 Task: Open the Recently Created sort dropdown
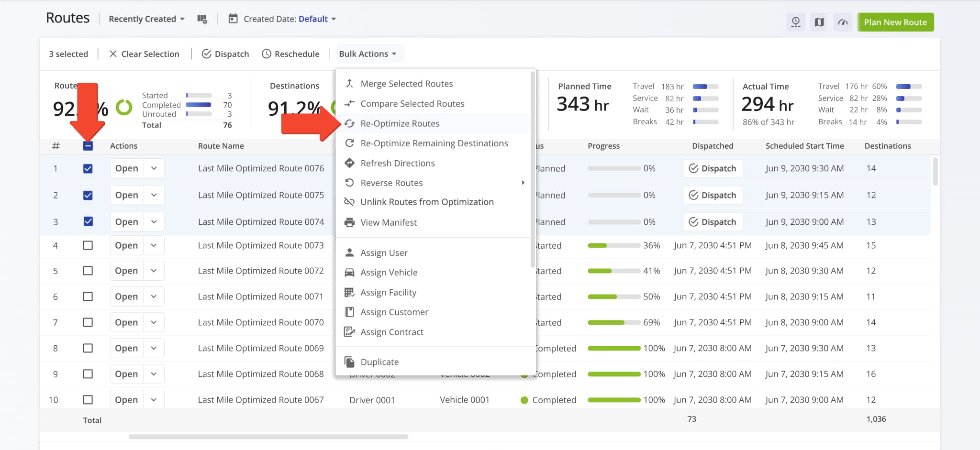point(145,19)
